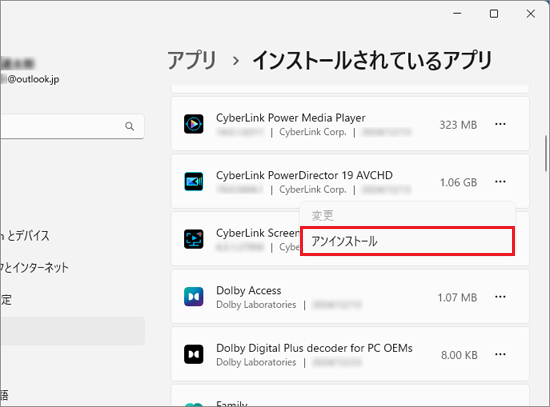The height and width of the screenshot is (407, 550).
Task: Click Dolby Laboratories publisher under Dolby Access
Action: click(256, 305)
